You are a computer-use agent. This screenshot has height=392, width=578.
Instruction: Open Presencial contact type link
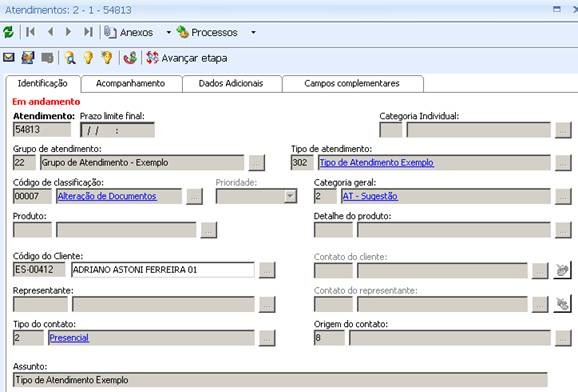point(69,338)
